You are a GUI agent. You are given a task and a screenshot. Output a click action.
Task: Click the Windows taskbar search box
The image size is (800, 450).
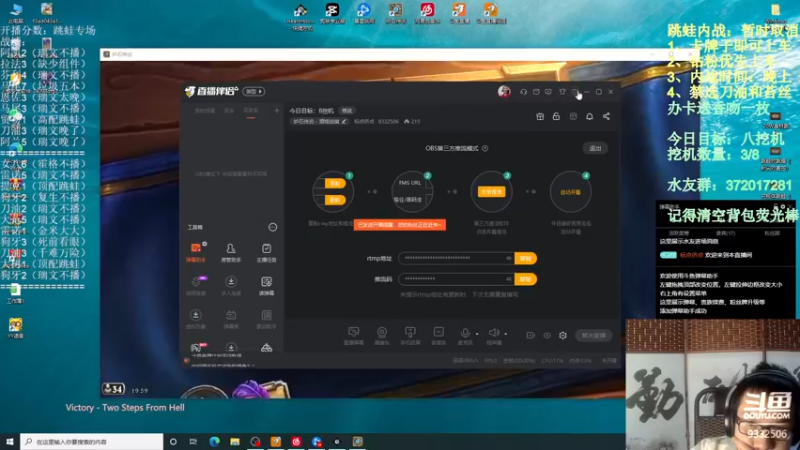(x=92, y=441)
